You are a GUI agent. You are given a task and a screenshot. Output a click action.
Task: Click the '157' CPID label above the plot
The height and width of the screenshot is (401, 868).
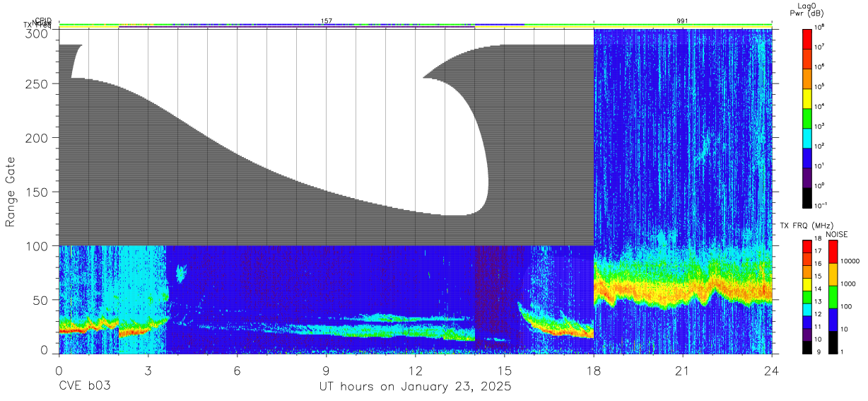coord(327,21)
